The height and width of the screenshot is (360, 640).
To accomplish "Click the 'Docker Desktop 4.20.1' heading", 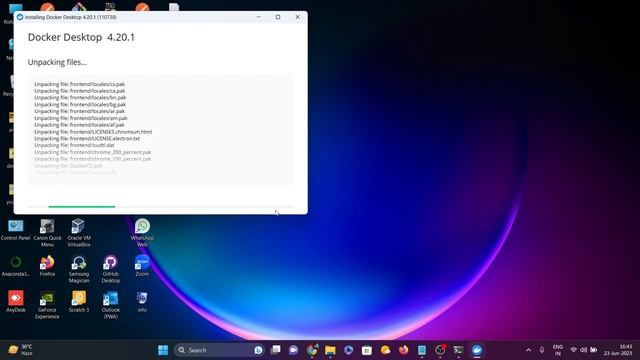I will click(x=81, y=37).
